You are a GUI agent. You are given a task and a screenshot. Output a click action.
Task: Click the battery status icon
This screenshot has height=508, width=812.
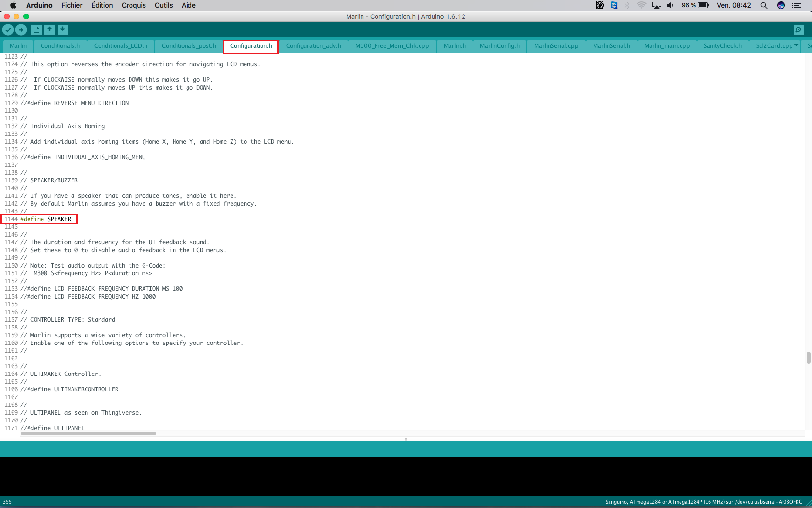coord(703,5)
